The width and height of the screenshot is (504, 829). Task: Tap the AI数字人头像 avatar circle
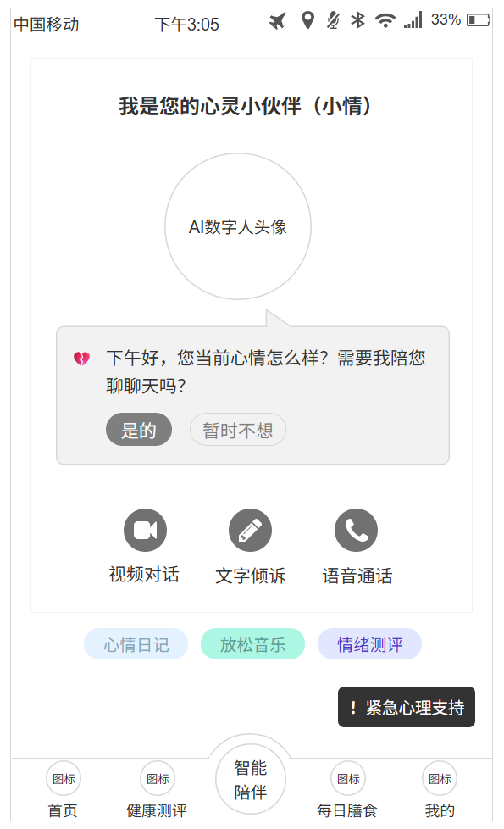click(238, 226)
